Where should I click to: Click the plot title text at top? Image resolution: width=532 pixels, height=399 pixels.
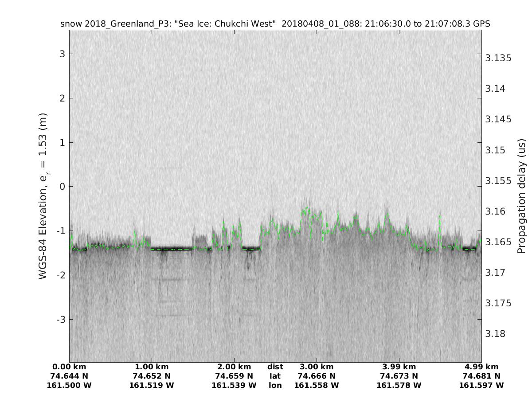[275, 23]
